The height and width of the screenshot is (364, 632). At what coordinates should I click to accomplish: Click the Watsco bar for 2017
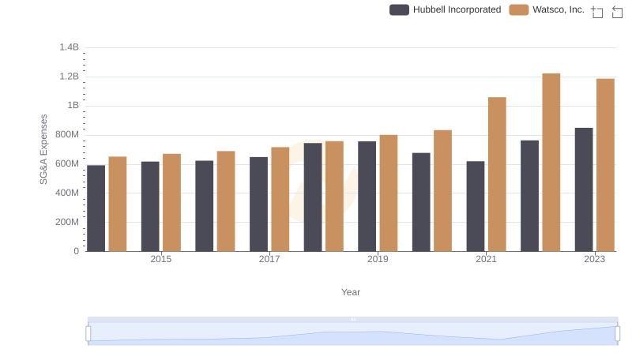(280, 199)
